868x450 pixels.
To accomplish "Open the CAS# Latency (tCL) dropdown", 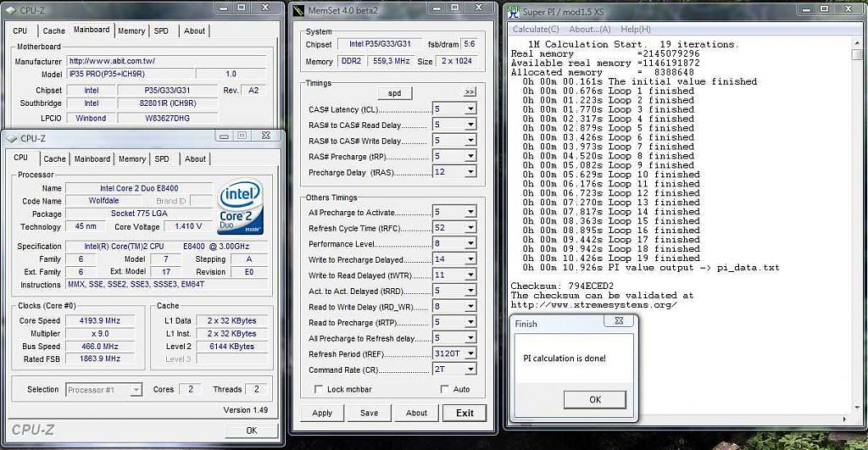I will [470, 109].
